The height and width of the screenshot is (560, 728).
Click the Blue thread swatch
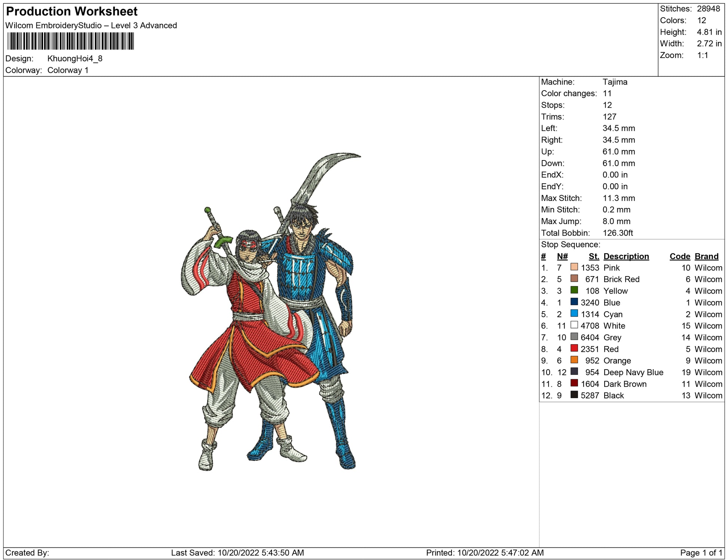click(574, 302)
